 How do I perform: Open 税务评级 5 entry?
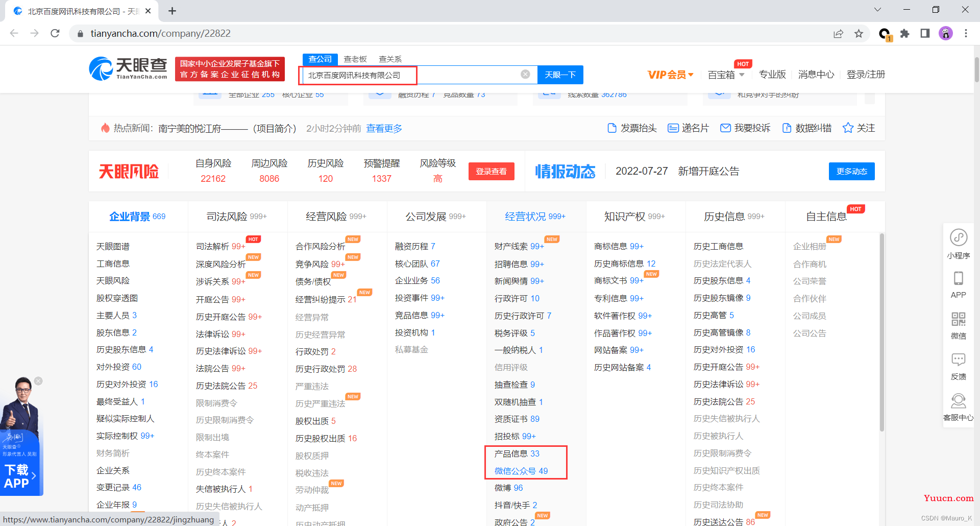coord(514,333)
